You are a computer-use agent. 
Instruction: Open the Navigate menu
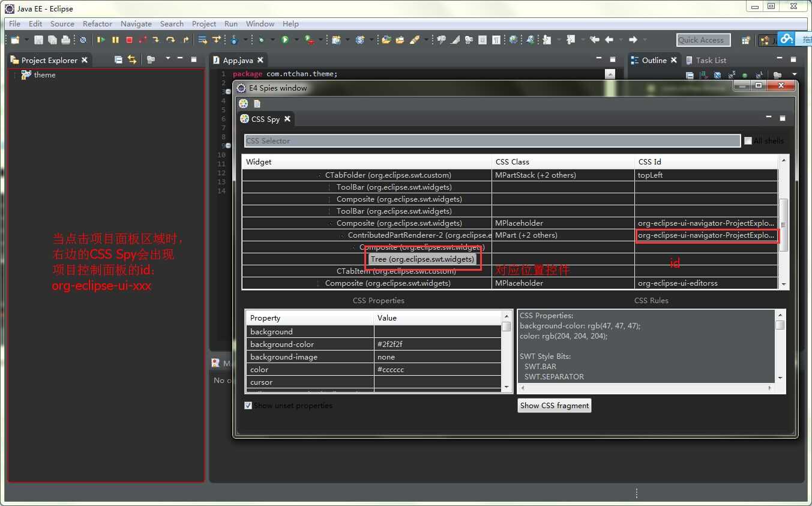point(136,23)
